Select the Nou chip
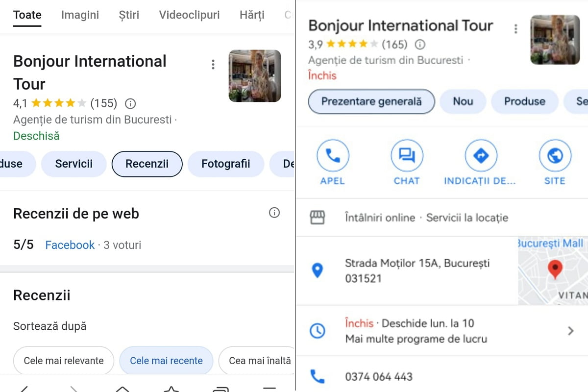The width and height of the screenshot is (588, 392). pyautogui.click(x=463, y=101)
